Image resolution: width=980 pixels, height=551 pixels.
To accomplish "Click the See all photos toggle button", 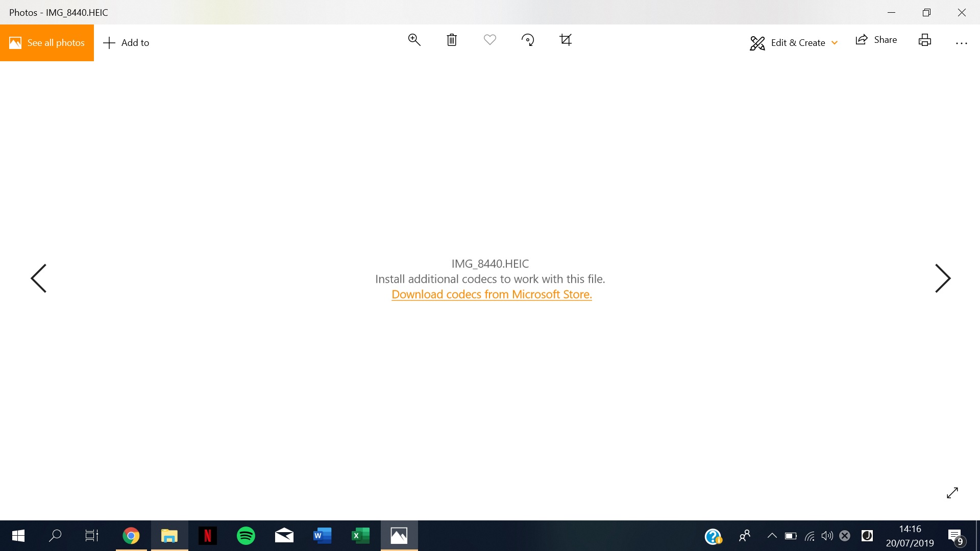I will click(46, 42).
